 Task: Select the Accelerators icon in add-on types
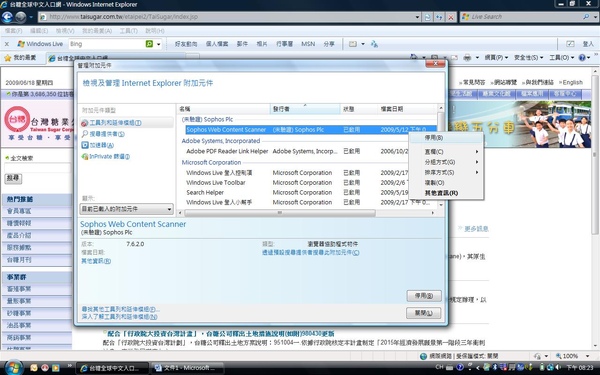click(85, 145)
